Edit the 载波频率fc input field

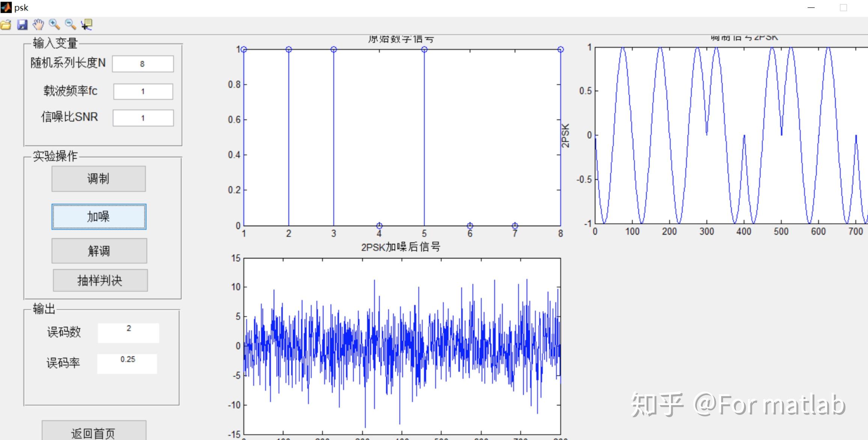click(143, 91)
